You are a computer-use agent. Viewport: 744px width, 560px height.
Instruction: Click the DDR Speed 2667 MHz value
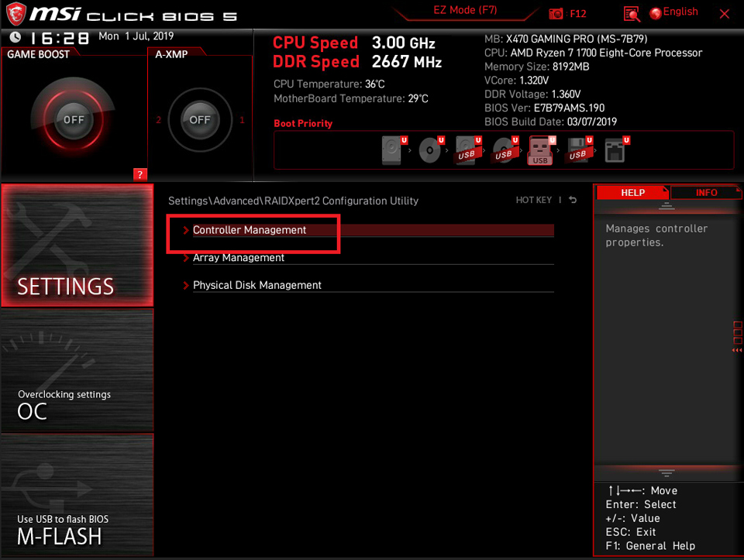[x=407, y=62]
